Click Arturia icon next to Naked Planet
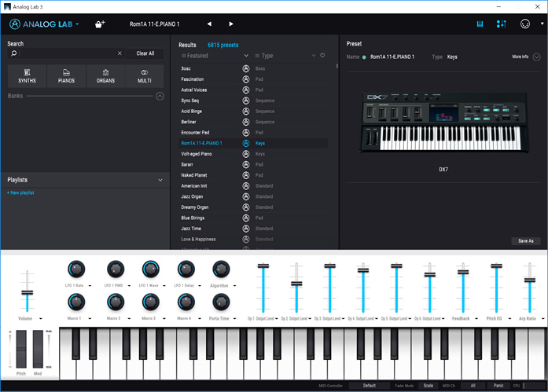548x392 pixels. tap(246, 175)
